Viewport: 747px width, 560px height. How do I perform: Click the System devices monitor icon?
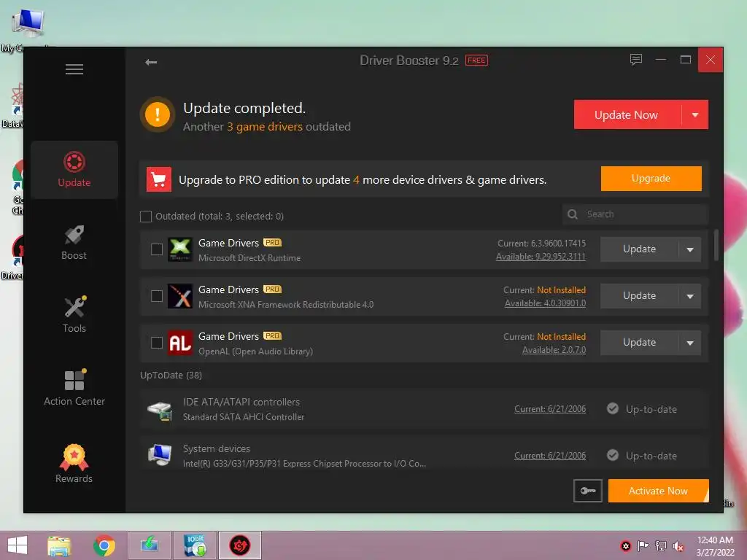point(160,455)
